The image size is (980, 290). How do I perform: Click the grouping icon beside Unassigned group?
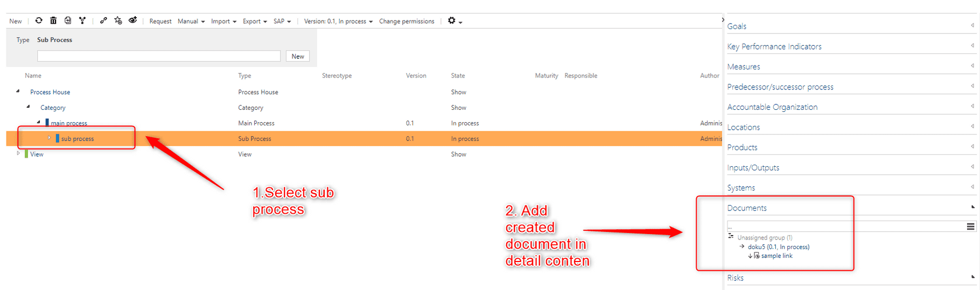click(x=731, y=237)
